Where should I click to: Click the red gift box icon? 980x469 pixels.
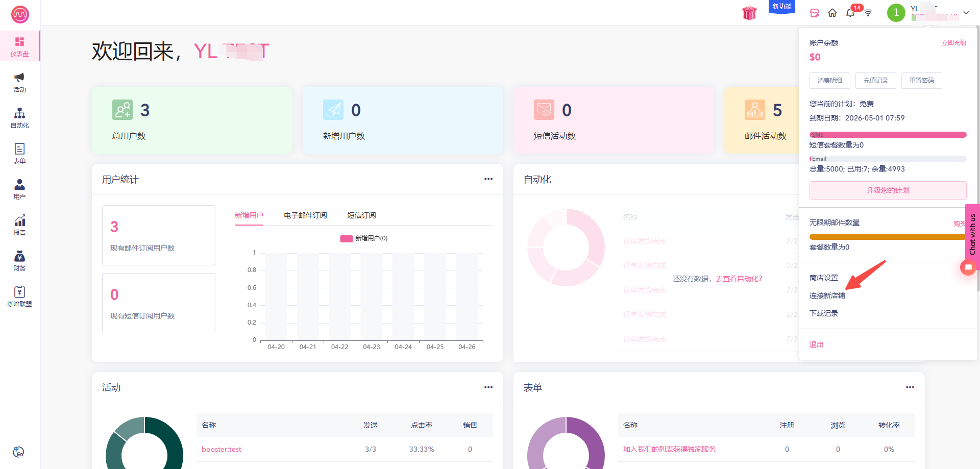(x=749, y=13)
